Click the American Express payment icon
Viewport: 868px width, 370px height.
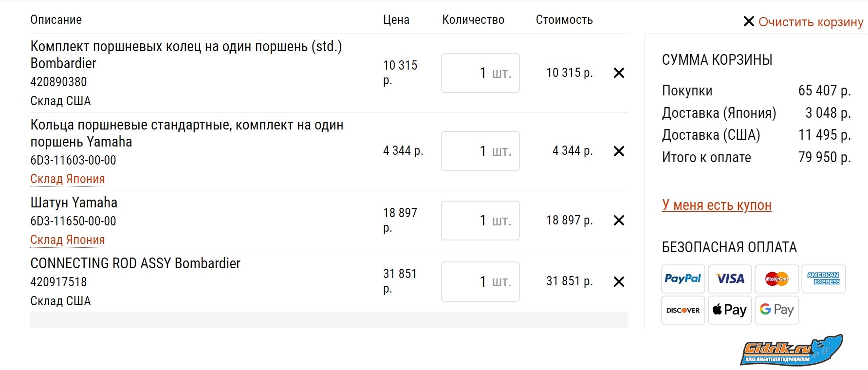823,279
